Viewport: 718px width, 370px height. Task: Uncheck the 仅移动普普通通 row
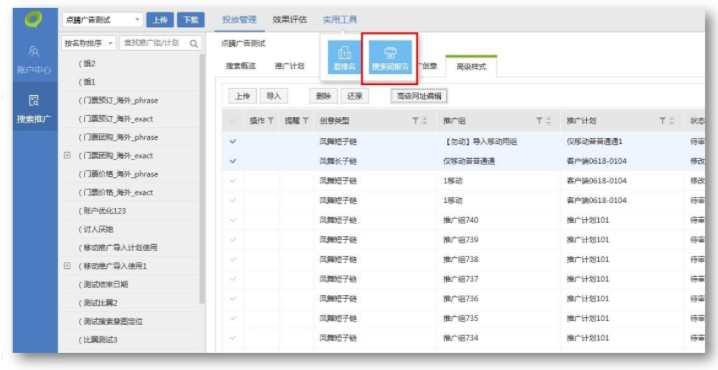tap(233, 161)
